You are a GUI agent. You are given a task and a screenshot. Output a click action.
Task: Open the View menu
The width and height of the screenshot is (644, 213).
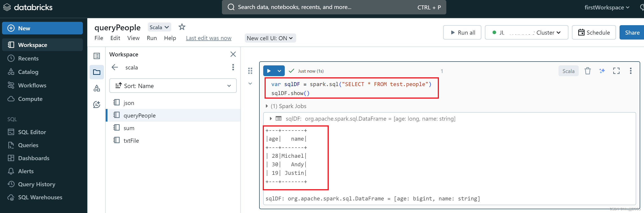click(x=134, y=38)
